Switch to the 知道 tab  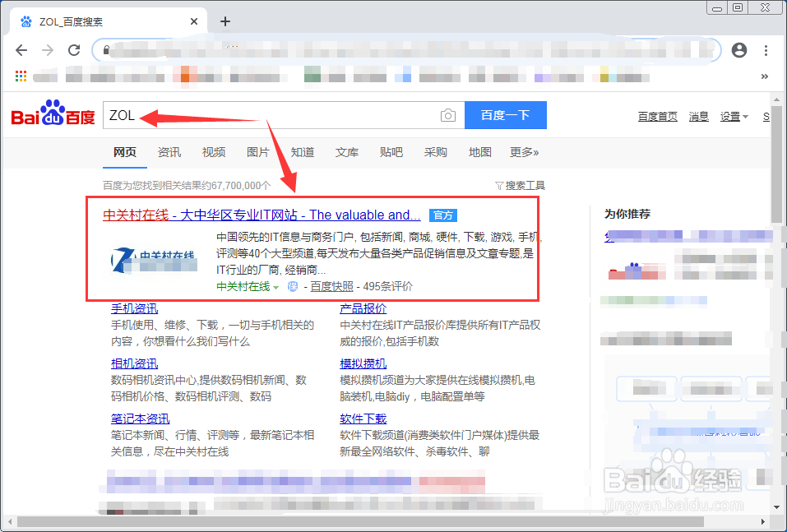coord(302,152)
